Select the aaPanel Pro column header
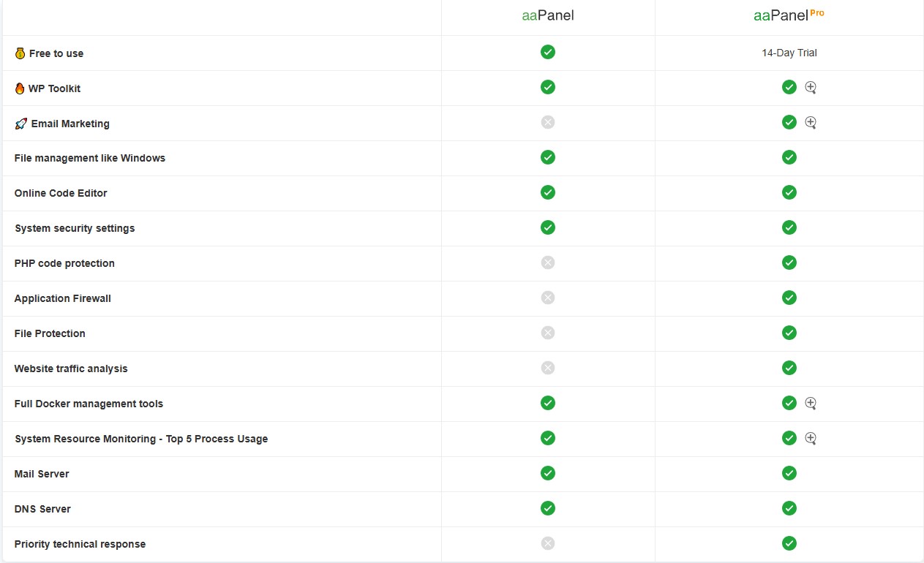Image resolution: width=924 pixels, height=563 pixels. coord(789,15)
